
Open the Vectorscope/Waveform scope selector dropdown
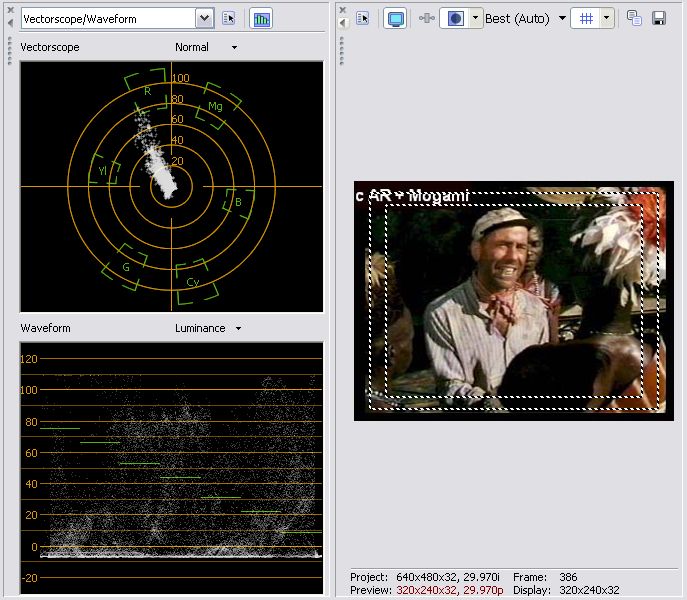coord(204,19)
